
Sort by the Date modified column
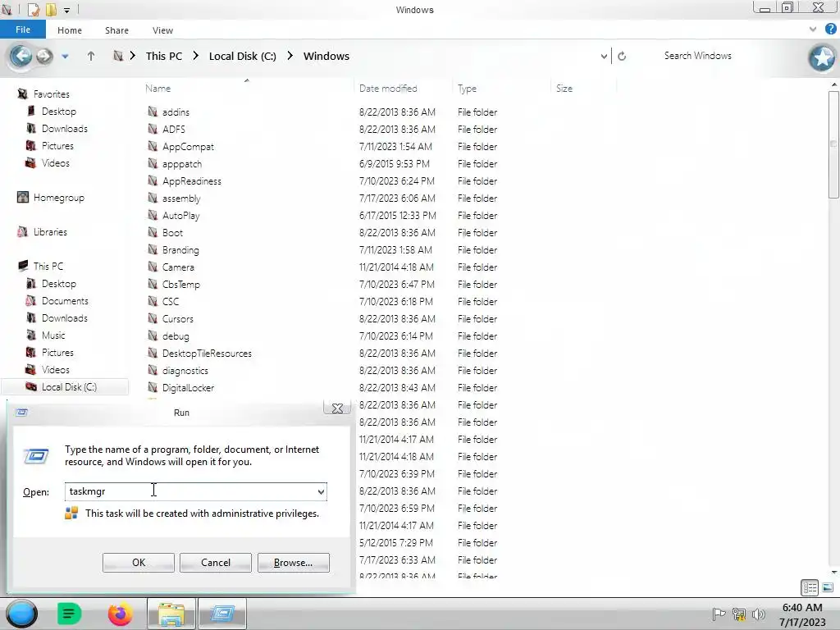tap(388, 89)
